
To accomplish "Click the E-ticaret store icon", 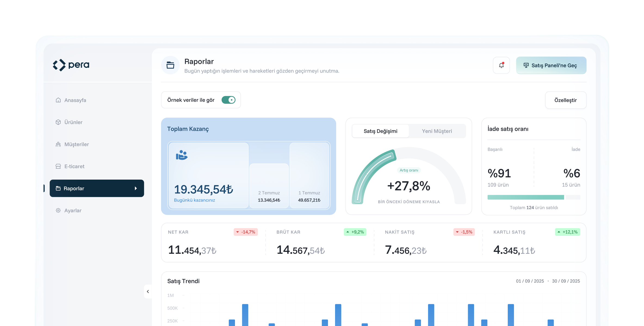I will 58,166.
